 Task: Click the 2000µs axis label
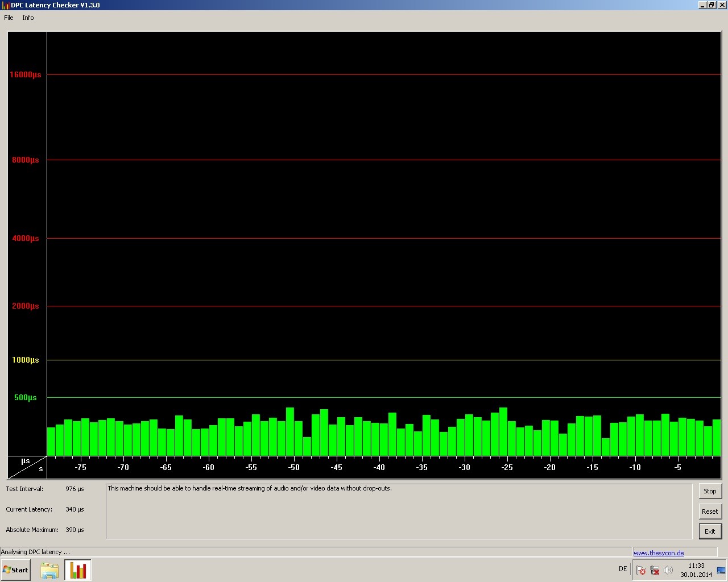(x=26, y=306)
